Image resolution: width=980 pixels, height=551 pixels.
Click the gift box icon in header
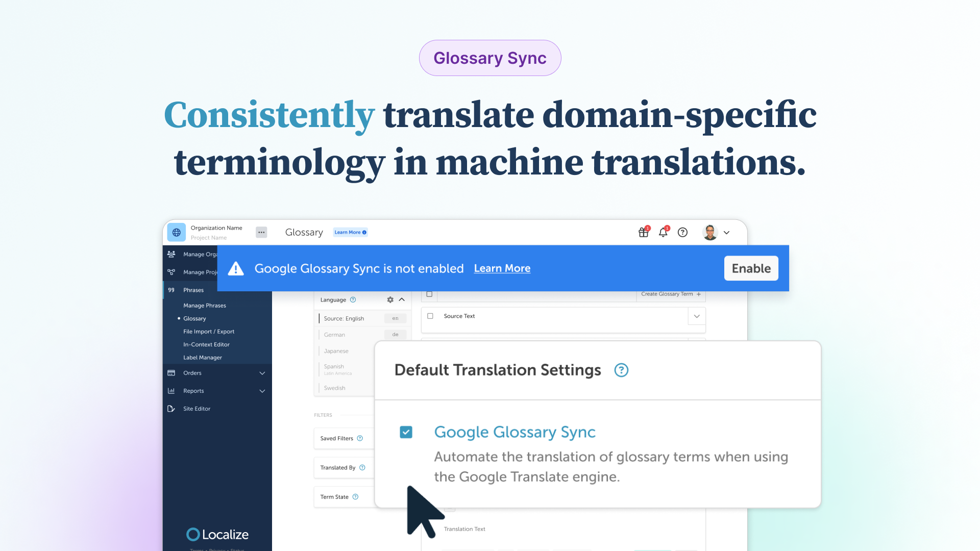643,233
